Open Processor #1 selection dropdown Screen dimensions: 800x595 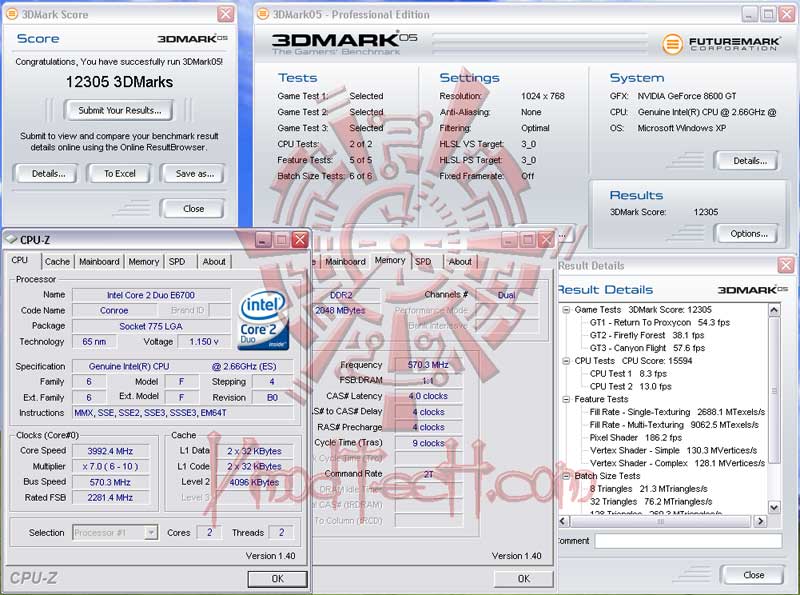(115, 532)
